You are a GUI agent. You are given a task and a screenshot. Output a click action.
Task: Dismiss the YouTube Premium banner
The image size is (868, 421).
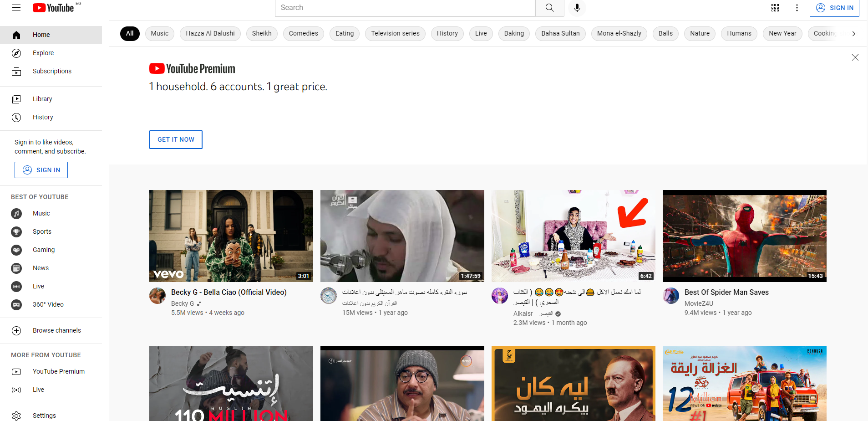[x=855, y=57]
